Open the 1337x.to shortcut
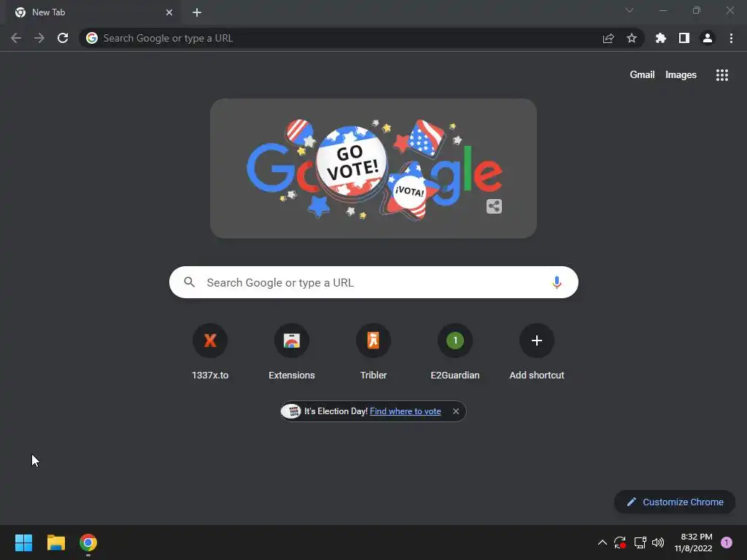Image resolution: width=747 pixels, height=560 pixels. pos(210,352)
